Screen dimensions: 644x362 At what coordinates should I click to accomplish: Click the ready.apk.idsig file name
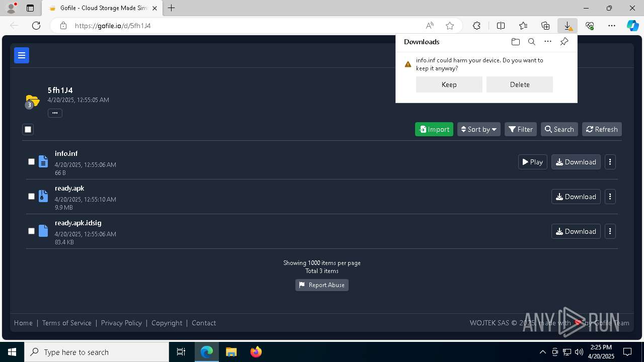(x=78, y=223)
